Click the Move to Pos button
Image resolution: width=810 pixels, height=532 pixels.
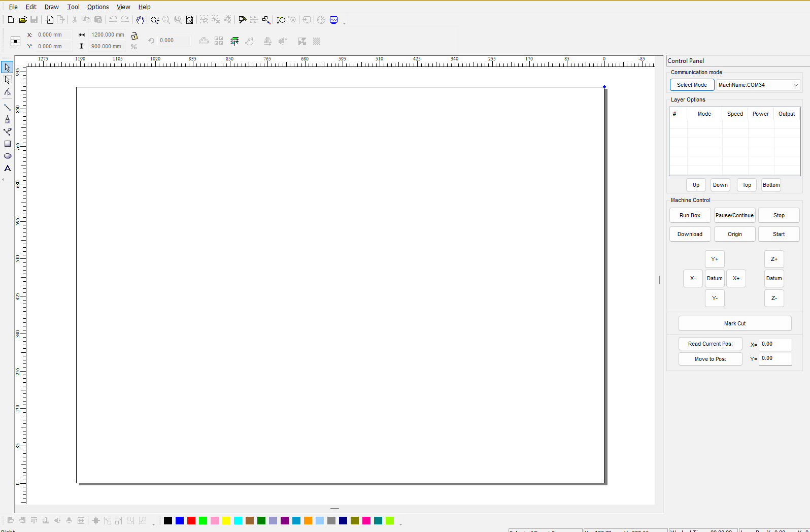710,359
